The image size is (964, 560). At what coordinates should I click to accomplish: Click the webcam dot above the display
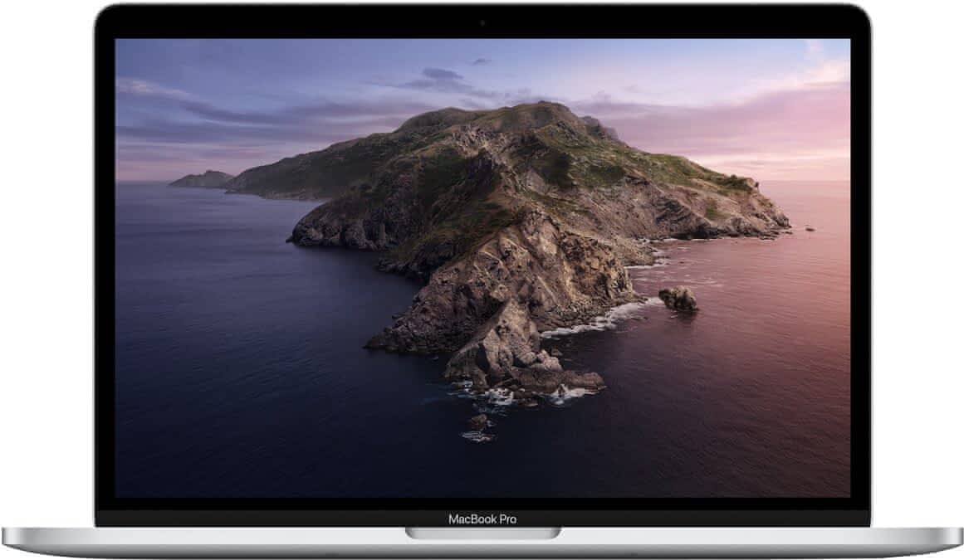482,23
